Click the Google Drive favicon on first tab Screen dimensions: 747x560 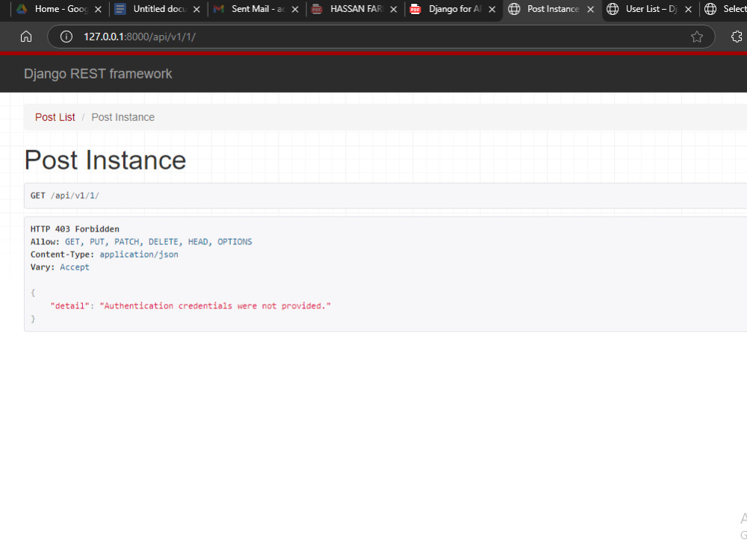(x=22, y=8)
